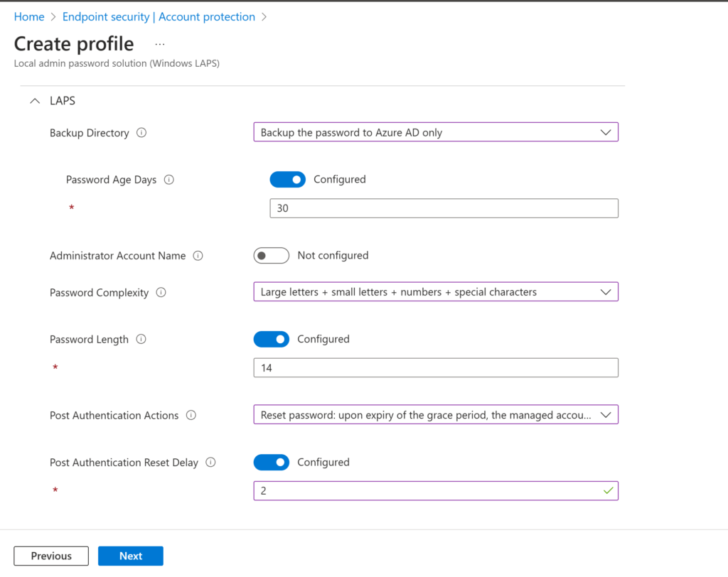Expand the Post Authentication Actions dropdown
This screenshot has width=728, height=577.
(x=435, y=415)
